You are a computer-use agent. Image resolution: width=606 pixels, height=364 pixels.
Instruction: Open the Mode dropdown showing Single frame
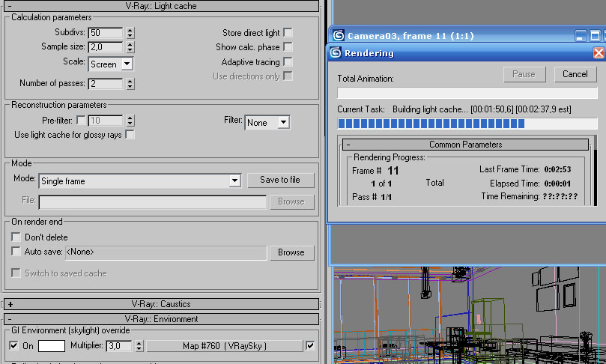140,181
